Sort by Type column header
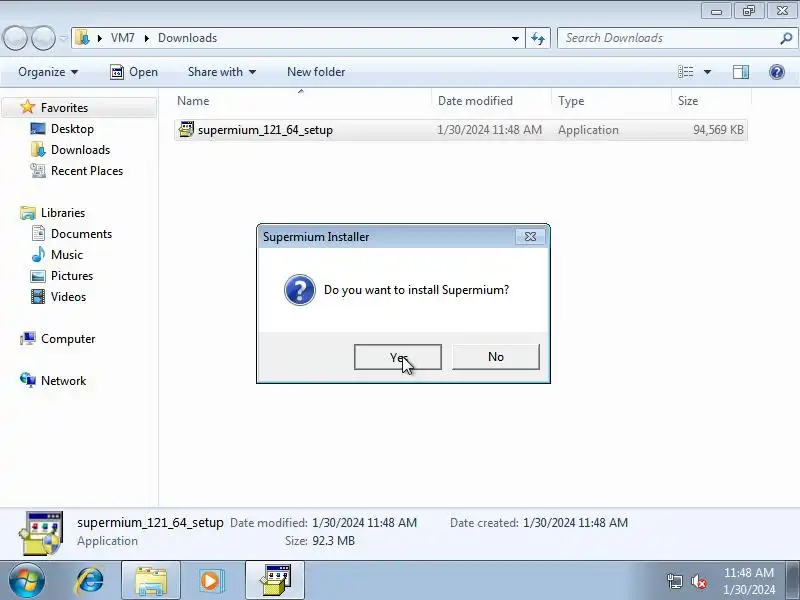 611,101
